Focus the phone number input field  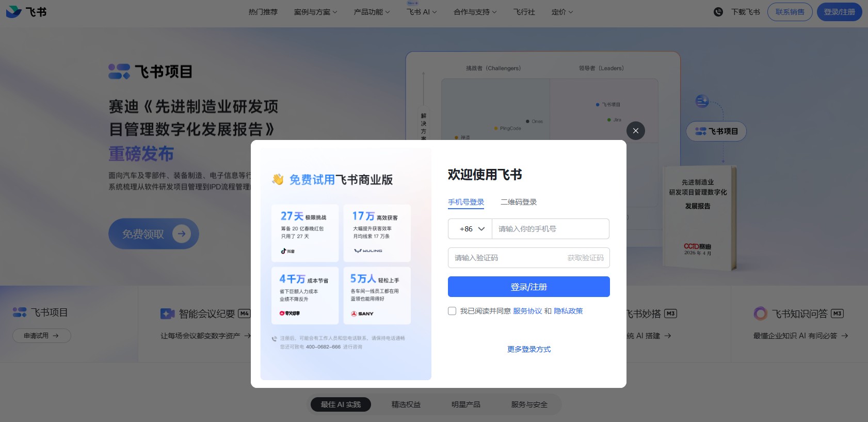click(551, 229)
